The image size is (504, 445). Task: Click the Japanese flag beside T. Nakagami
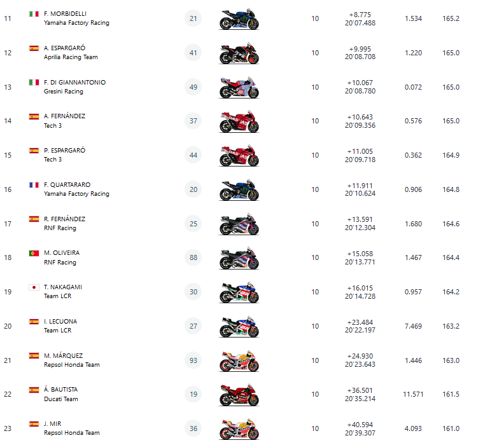(34, 287)
